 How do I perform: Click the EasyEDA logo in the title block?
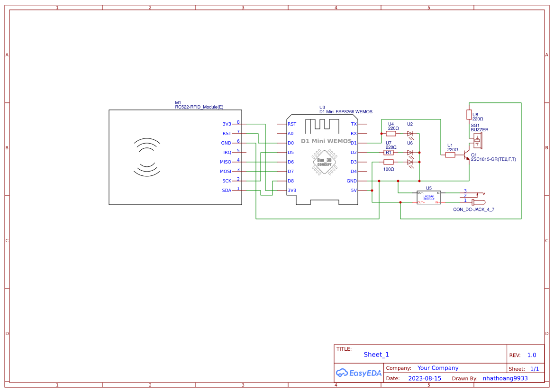point(358,373)
